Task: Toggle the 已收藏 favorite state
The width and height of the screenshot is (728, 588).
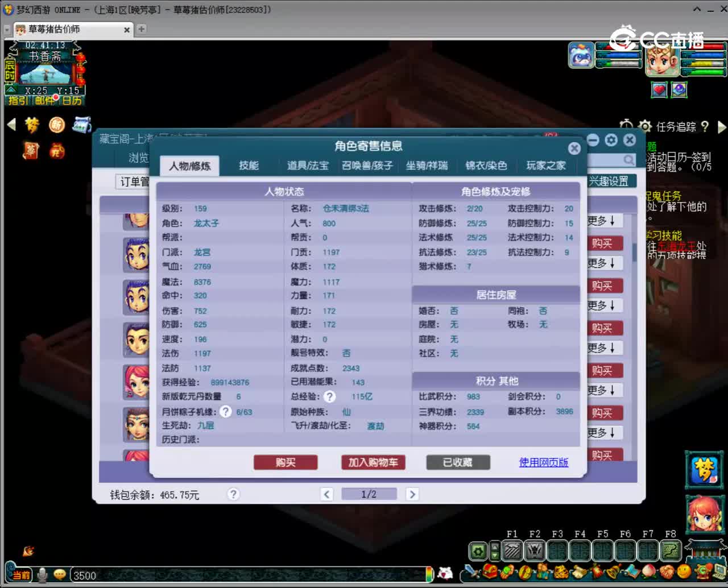Action: [457, 462]
